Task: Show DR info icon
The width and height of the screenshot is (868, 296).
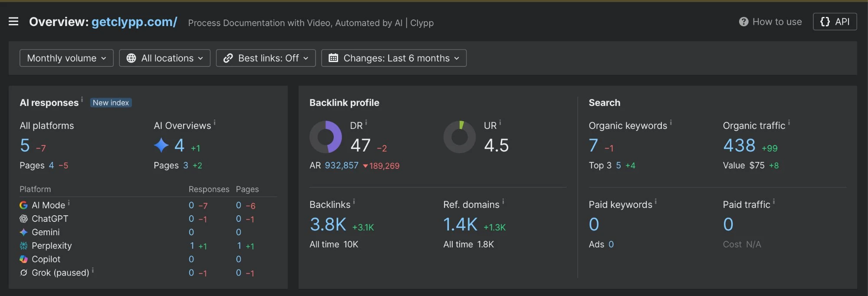Action: coord(366,123)
